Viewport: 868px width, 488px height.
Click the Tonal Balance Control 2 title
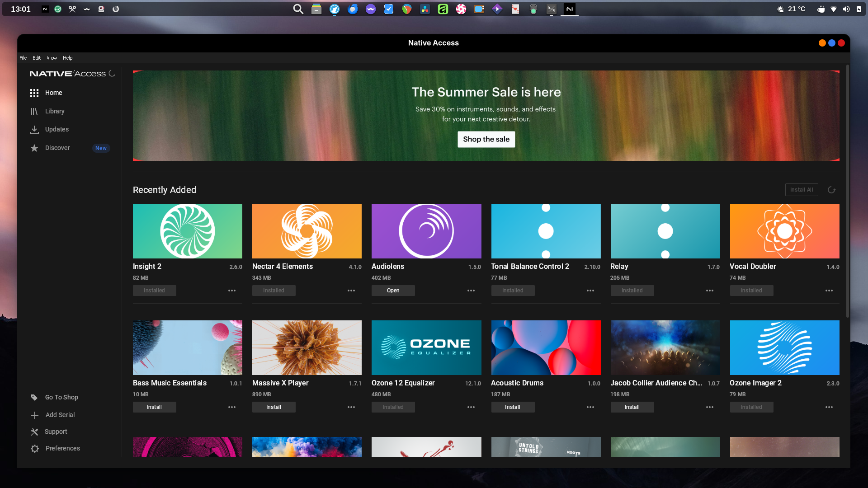(530, 267)
